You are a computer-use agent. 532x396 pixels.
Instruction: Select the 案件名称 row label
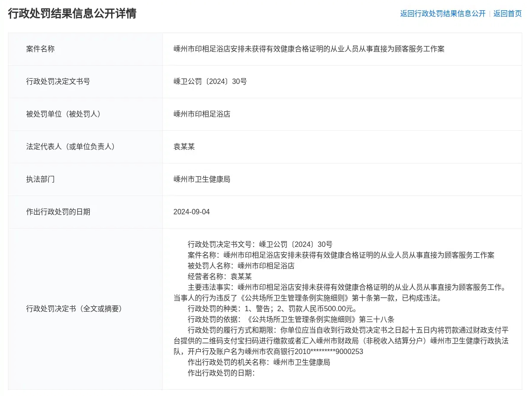point(41,49)
